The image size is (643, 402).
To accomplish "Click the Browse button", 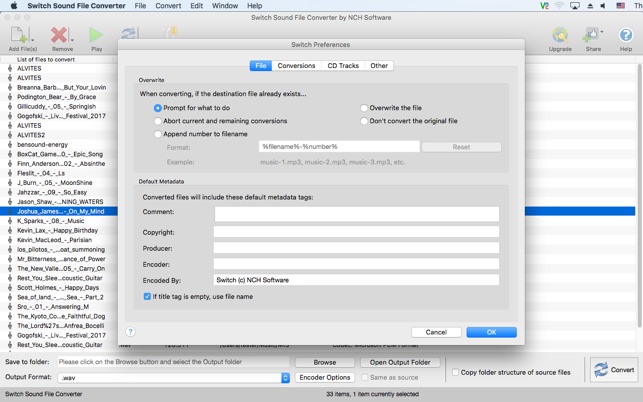I will [325, 362].
